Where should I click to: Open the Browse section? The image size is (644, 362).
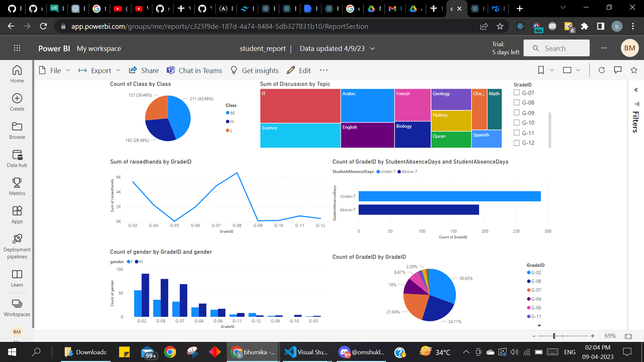pos(17,130)
